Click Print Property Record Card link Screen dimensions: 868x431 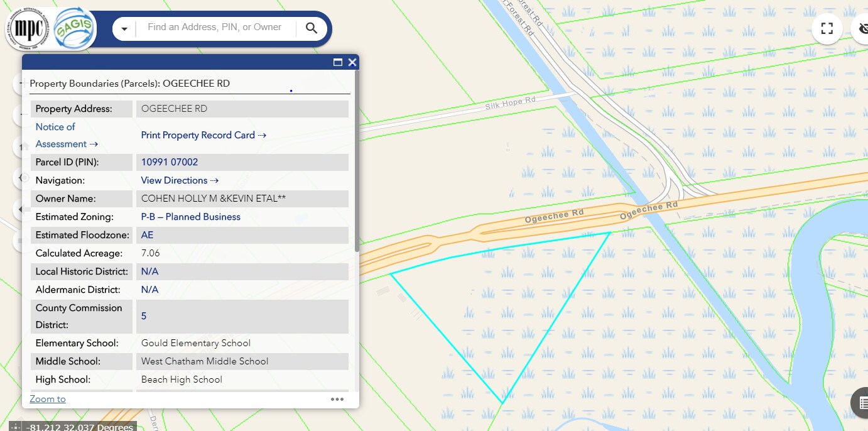[203, 135]
